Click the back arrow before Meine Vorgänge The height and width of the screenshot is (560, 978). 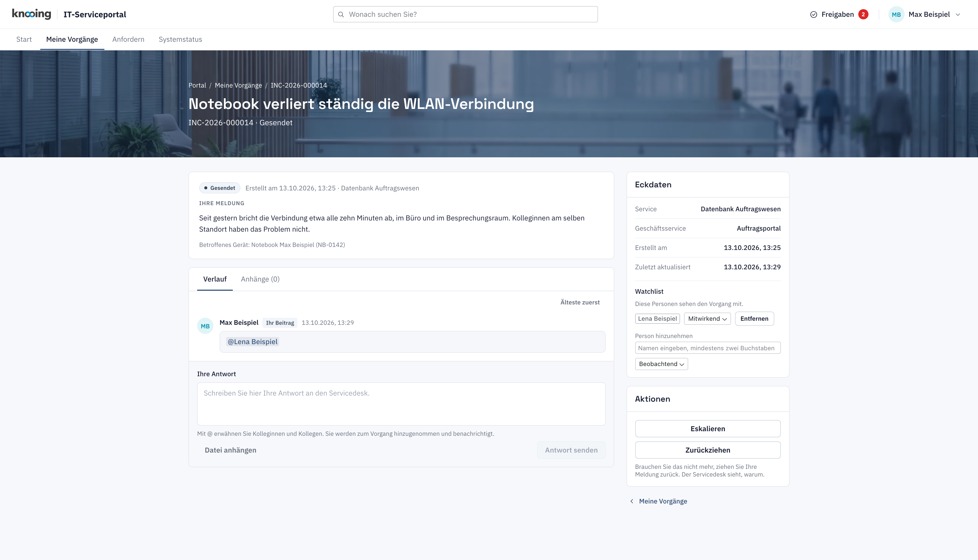(x=632, y=501)
